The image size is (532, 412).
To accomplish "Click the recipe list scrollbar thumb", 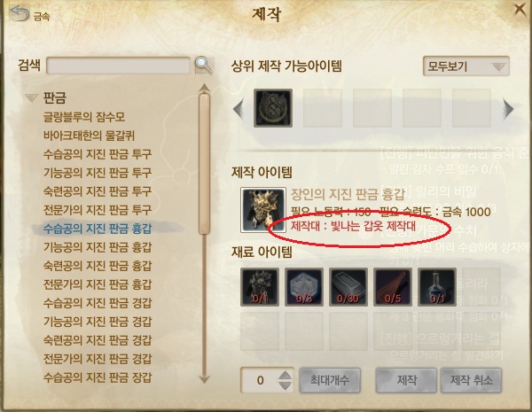I will (x=204, y=164).
